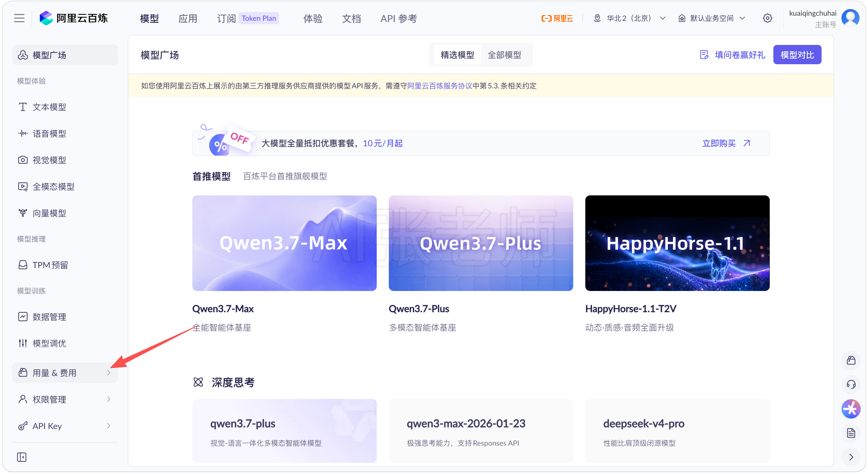
Task: Click the 语音模型 waveform icon
Action: tap(23, 134)
